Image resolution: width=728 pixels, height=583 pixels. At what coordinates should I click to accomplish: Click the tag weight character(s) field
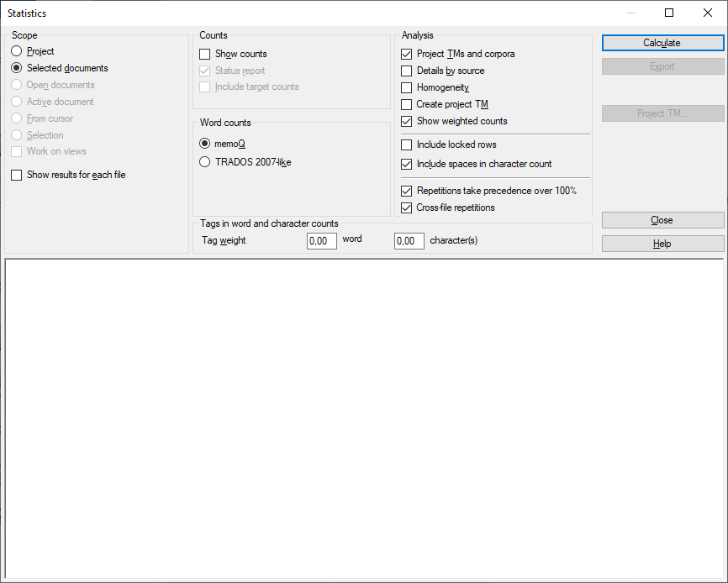[409, 240]
